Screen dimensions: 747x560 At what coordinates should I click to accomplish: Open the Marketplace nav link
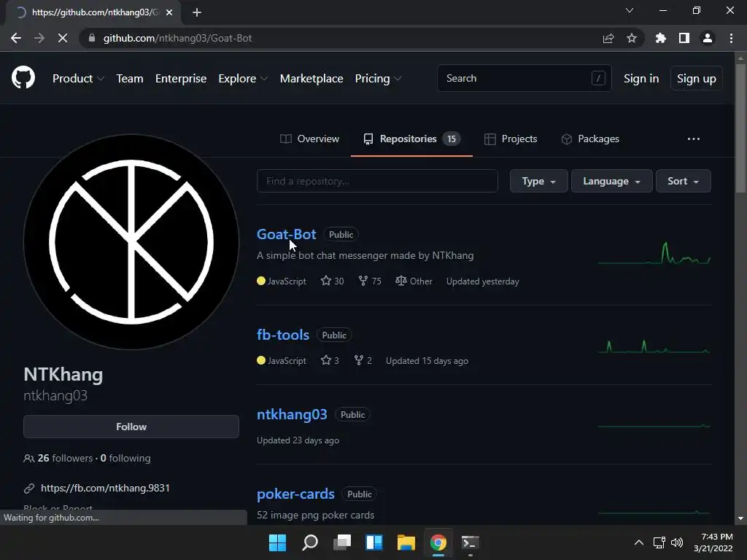pyautogui.click(x=311, y=78)
